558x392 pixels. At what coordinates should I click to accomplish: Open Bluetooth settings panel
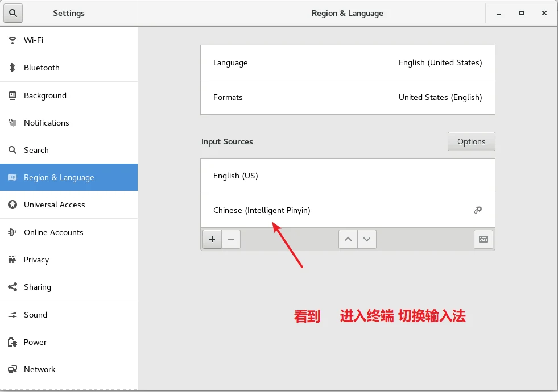pos(69,68)
